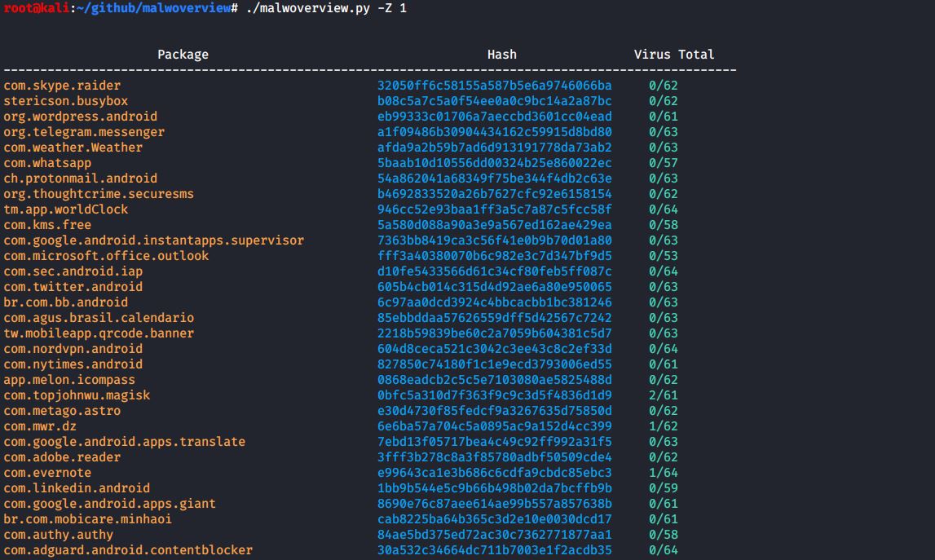Select com.authy.authy package name
Image resolution: width=935 pixels, height=560 pixels.
[59, 536]
